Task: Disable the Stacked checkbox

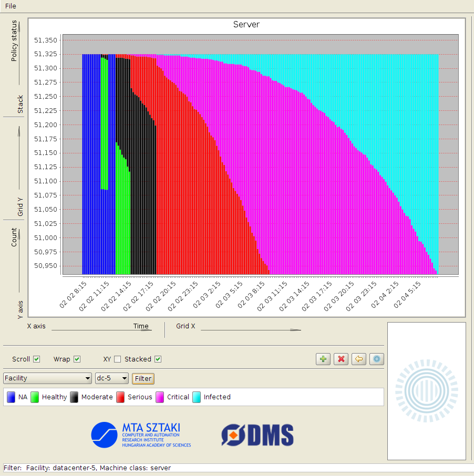Action: pyautogui.click(x=158, y=359)
